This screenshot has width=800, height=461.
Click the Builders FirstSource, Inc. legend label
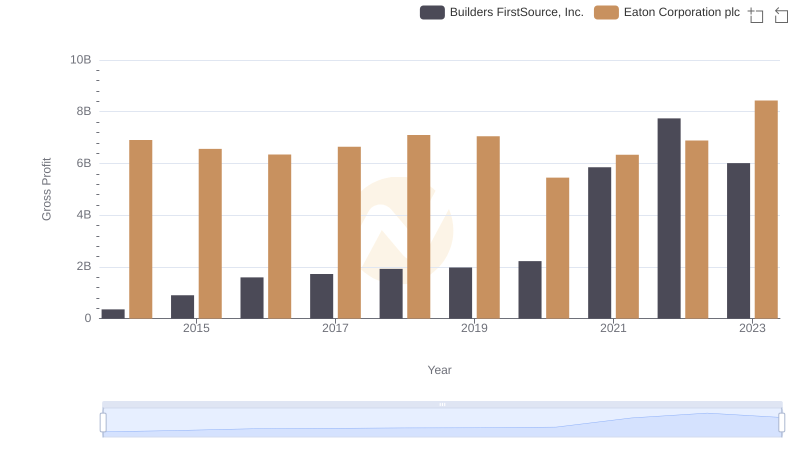click(516, 12)
